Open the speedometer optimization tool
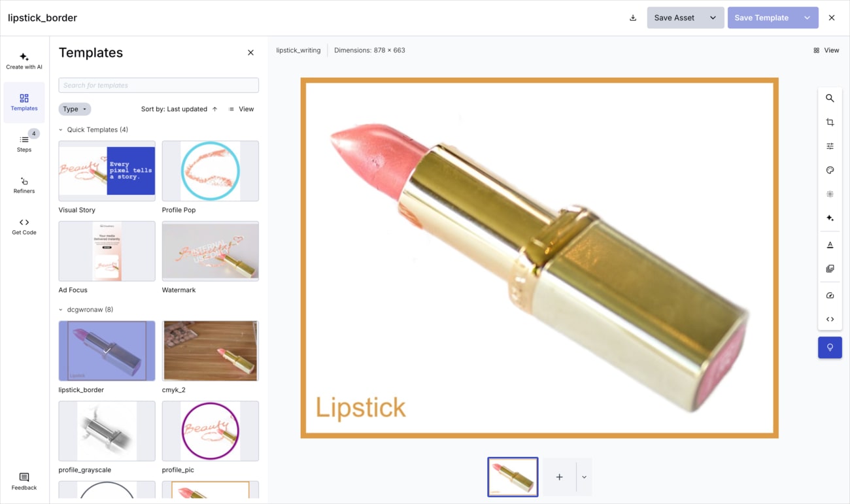This screenshot has width=850, height=504. point(830,295)
